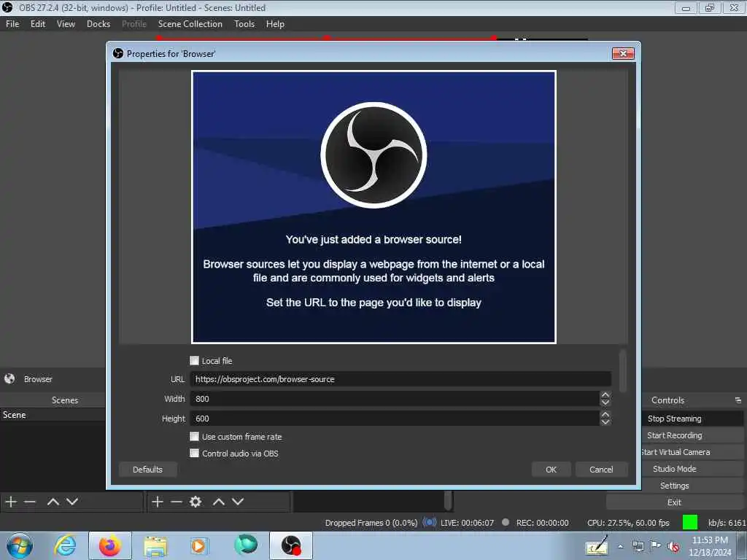The width and height of the screenshot is (747, 560).
Task: Click the URL input field
Action: [x=400, y=379]
